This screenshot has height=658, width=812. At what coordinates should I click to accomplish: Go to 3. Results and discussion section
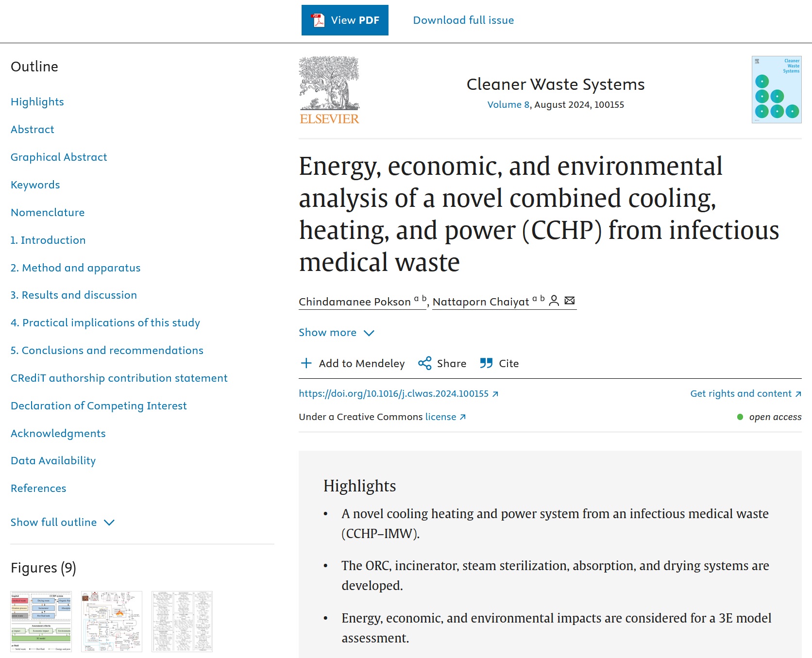(x=74, y=295)
